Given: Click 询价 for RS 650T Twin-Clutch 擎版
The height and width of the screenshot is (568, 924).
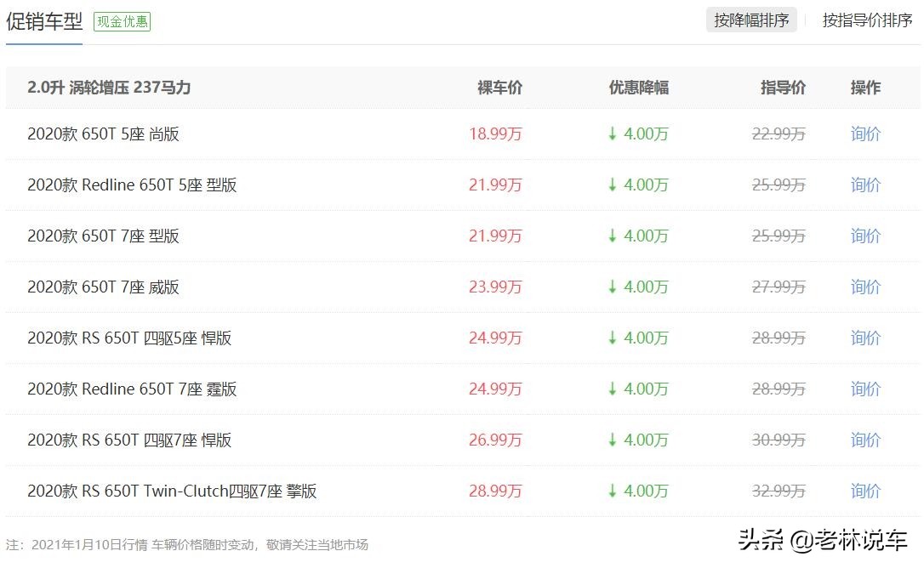Looking at the screenshot, I should point(865,491).
